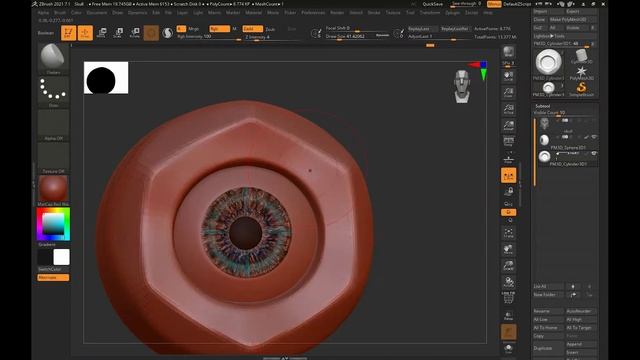This screenshot has height=360, width=640.
Task: Click the camera head view indicator
Action: pos(462,86)
